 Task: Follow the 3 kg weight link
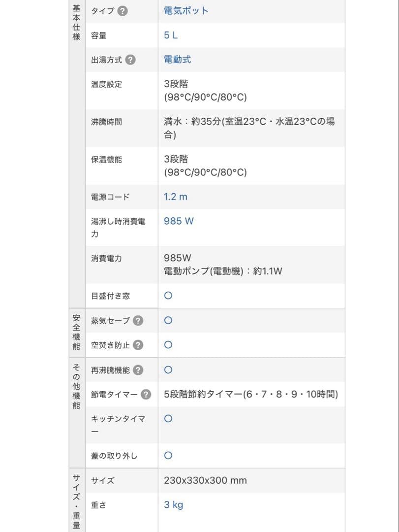[173, 504]
